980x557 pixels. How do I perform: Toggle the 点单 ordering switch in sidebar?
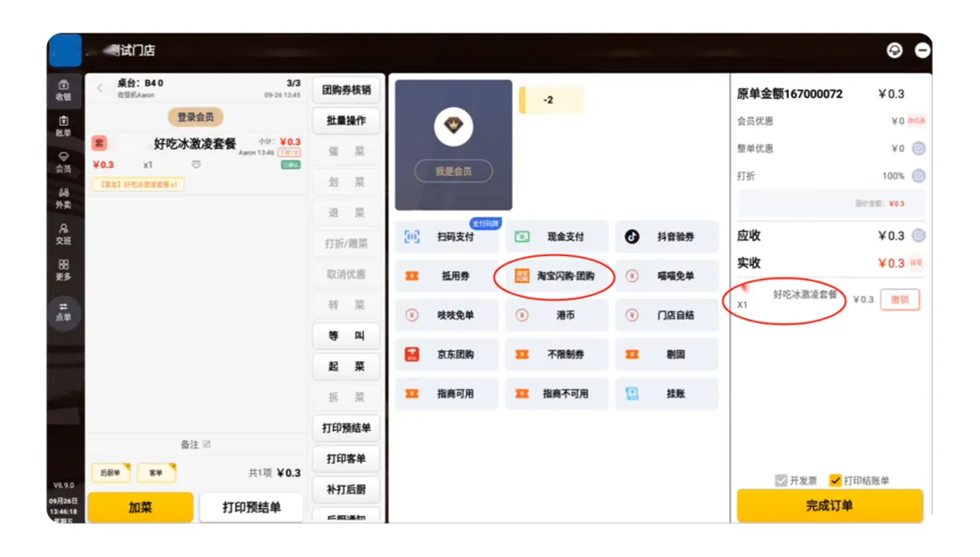point(64,311)
